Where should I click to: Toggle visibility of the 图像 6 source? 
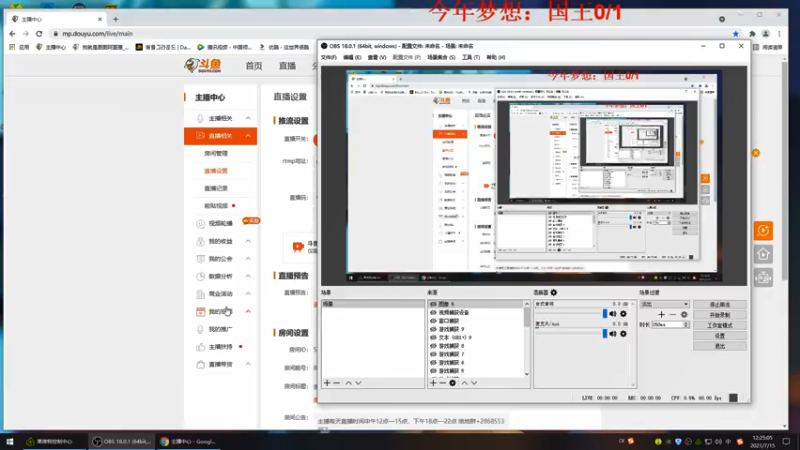(x=433, y=304)
